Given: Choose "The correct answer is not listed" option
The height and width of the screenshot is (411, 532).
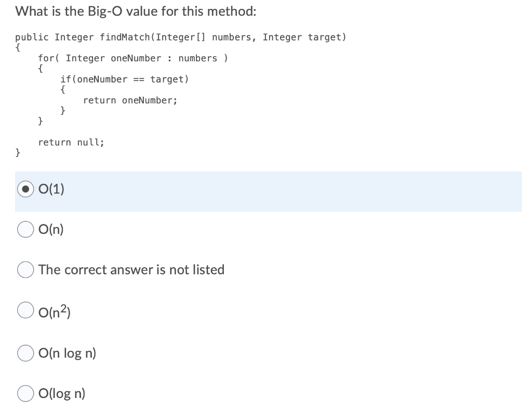Looking at the screenshot, I should point(25,270).
